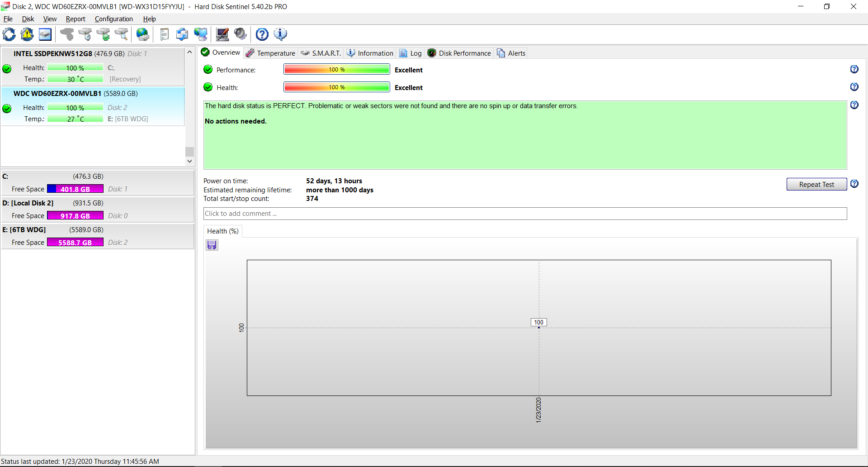Switch to the Temperature tab

click(x=271, y=53)
